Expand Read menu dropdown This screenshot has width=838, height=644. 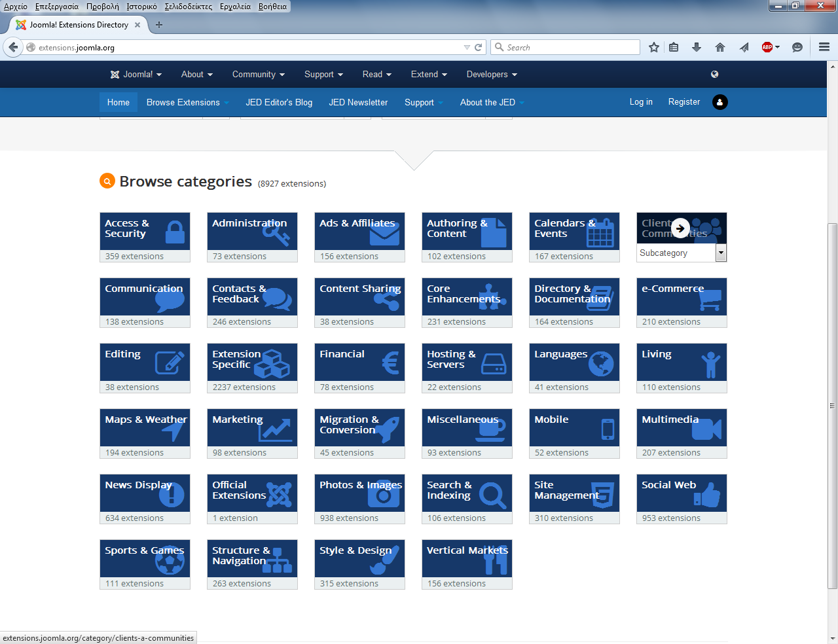pos(377,74)
